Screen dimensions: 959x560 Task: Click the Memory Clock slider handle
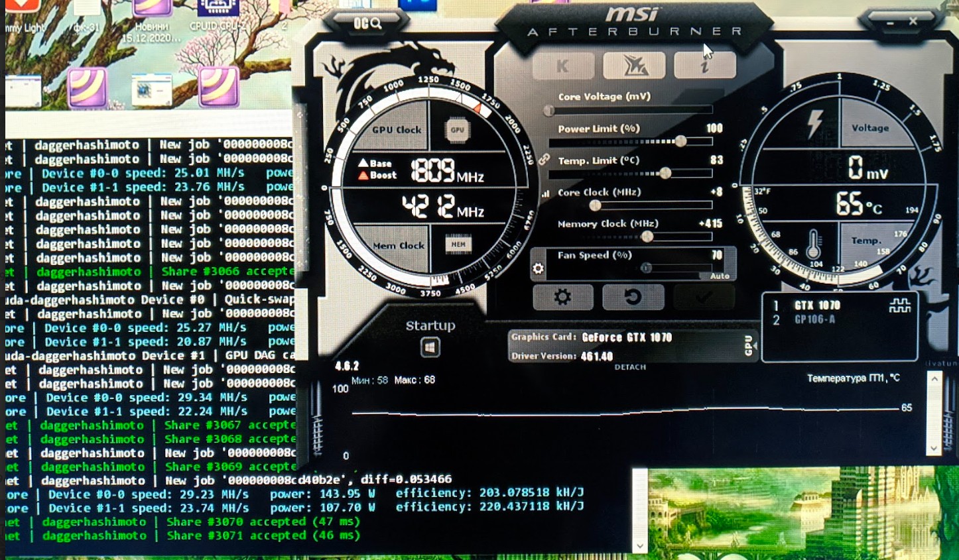pos(647,237)
